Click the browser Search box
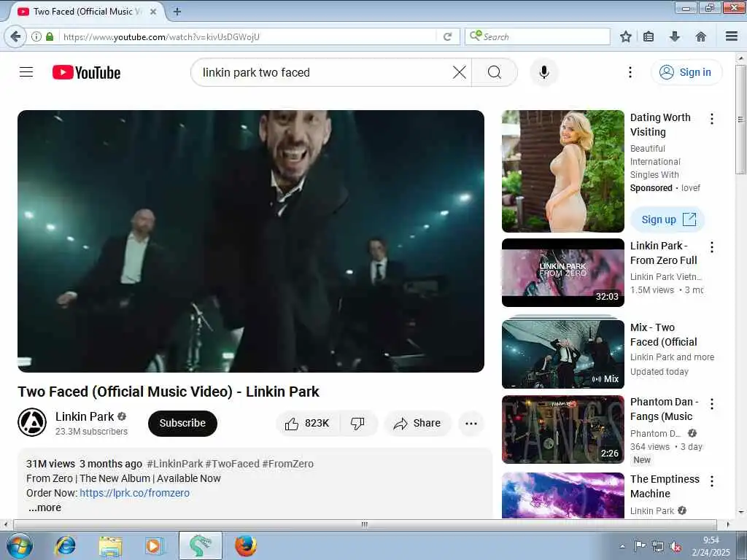 [538, 36]
